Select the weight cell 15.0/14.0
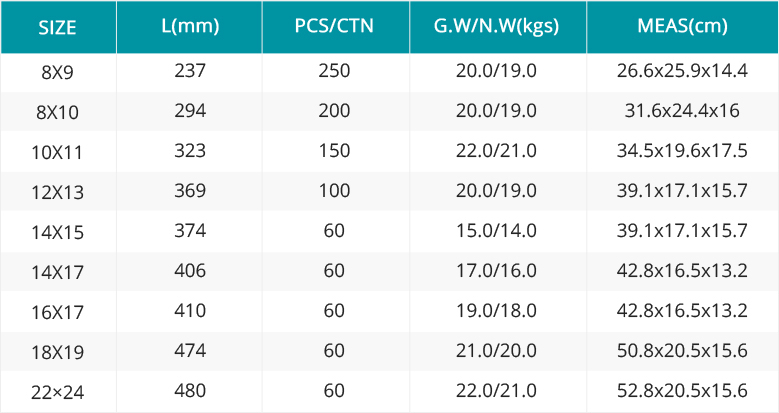This screenshot has height=413, width=779. (x=496, y=231)
